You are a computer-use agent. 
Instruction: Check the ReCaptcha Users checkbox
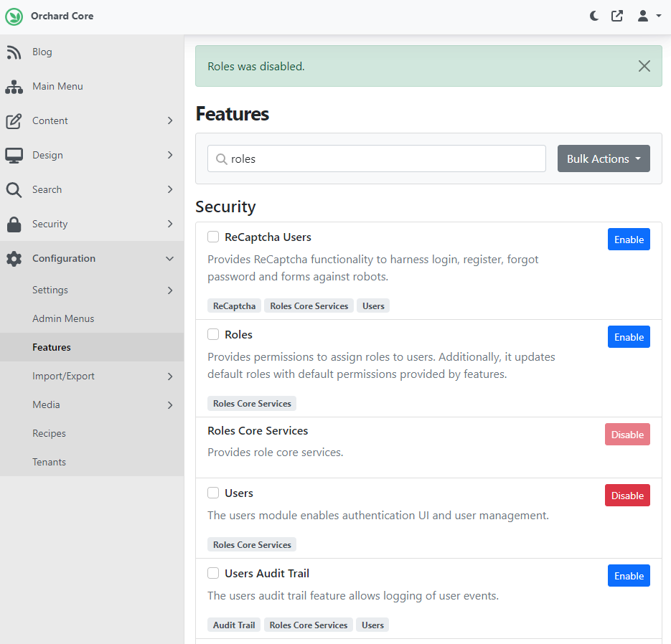[x=213, y=237]
